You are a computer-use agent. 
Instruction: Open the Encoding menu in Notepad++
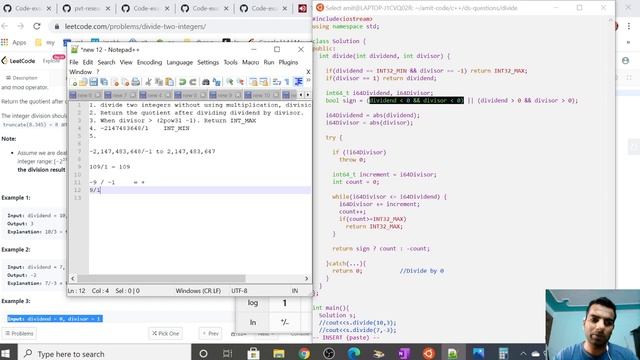point(149,62)
